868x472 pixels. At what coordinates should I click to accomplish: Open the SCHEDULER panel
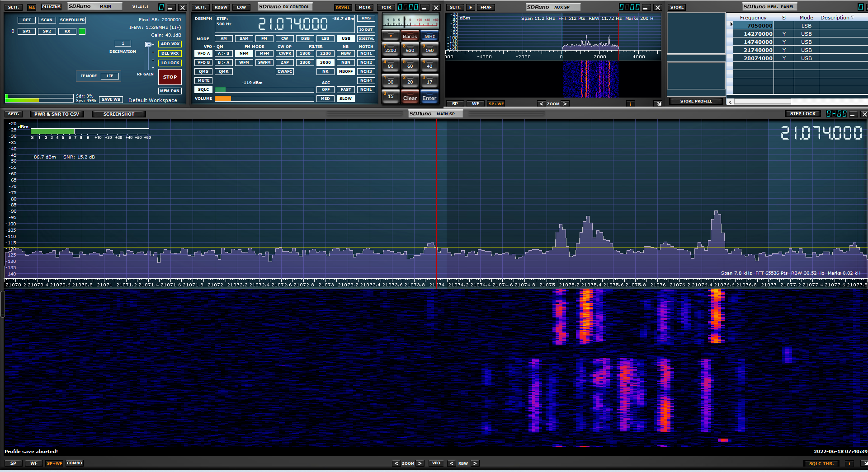click(72, 20)
